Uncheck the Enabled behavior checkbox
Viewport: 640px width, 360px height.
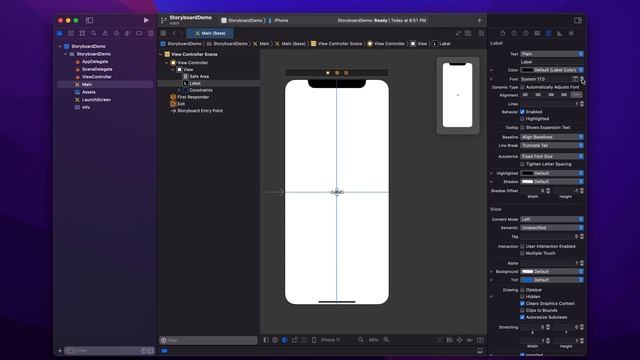tap(522, 111)
